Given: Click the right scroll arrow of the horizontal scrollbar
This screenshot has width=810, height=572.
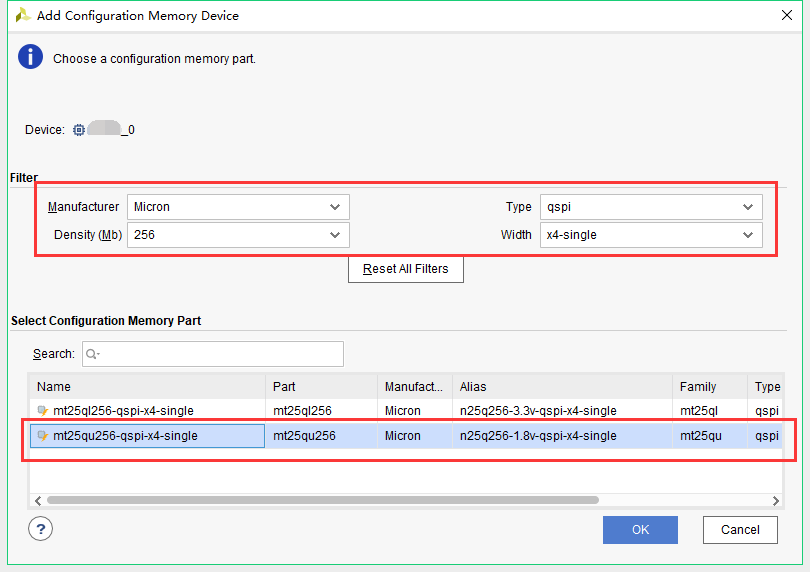Looking at the screenshot, I should [x=775, y=500].
